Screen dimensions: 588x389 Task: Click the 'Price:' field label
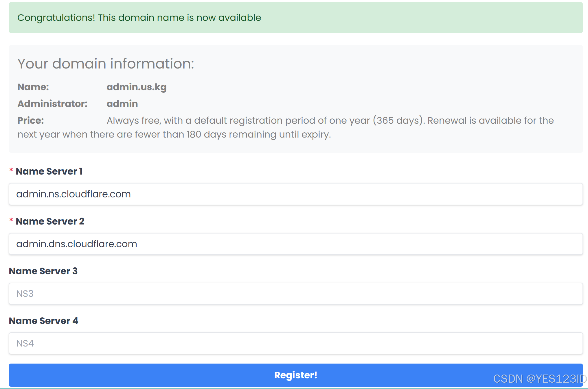pos(30,121)
